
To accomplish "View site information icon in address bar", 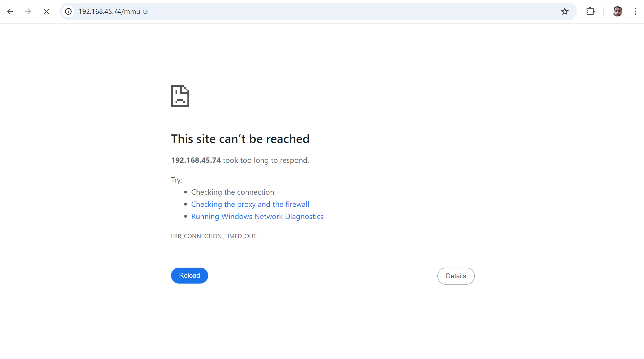I will [x=68, y=11].
